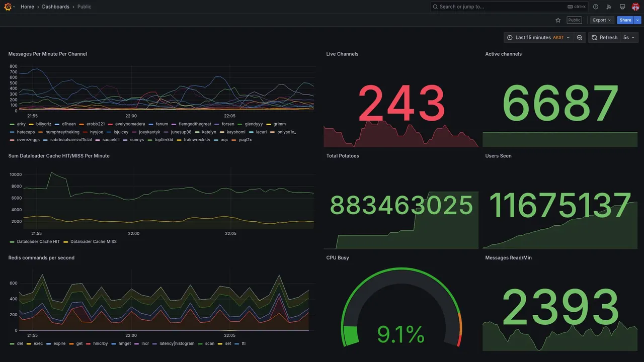Click the Live Channels value 243
This screenshot has width=644, height=362.
[401, 104]
